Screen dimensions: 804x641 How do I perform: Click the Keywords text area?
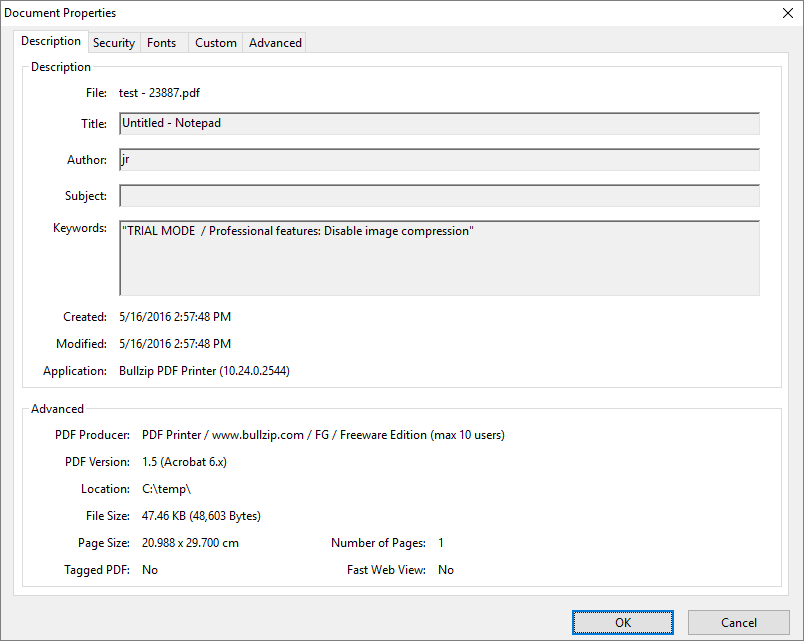[439, 258]
